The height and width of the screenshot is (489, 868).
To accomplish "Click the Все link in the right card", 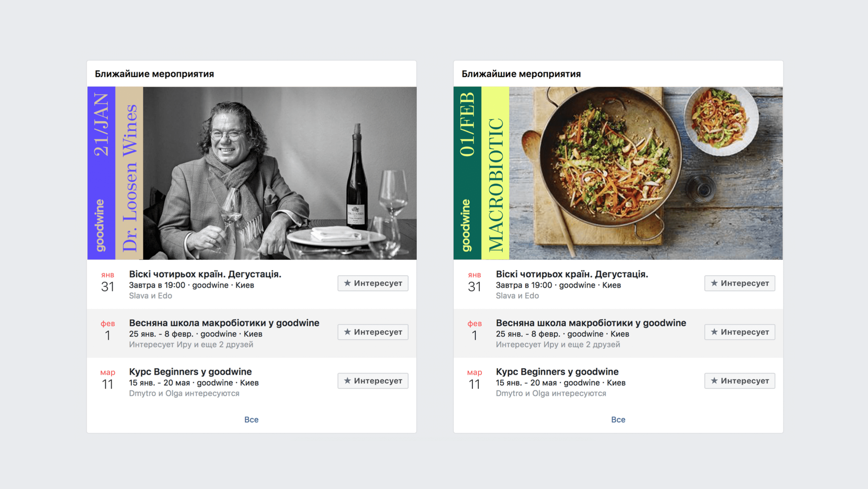I will [618, 419].
